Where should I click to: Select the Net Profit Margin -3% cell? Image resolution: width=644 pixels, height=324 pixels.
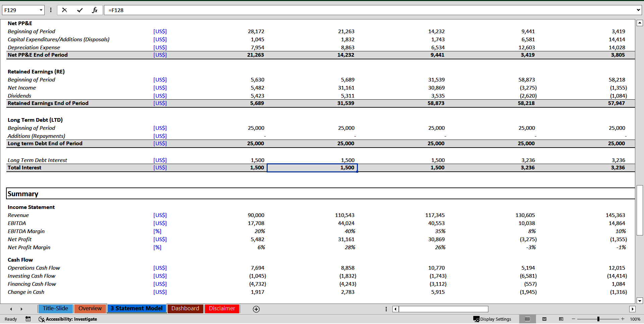(x=531, y=248)
